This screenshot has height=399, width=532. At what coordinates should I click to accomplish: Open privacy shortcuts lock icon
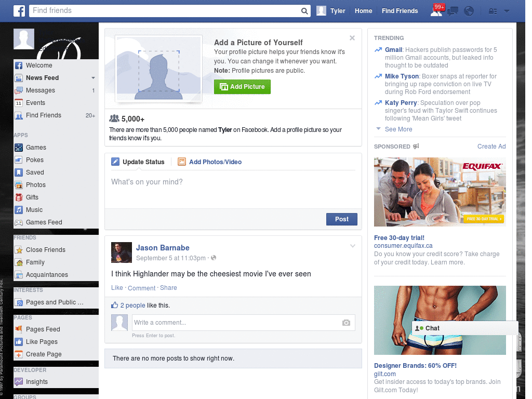[493, 11]
